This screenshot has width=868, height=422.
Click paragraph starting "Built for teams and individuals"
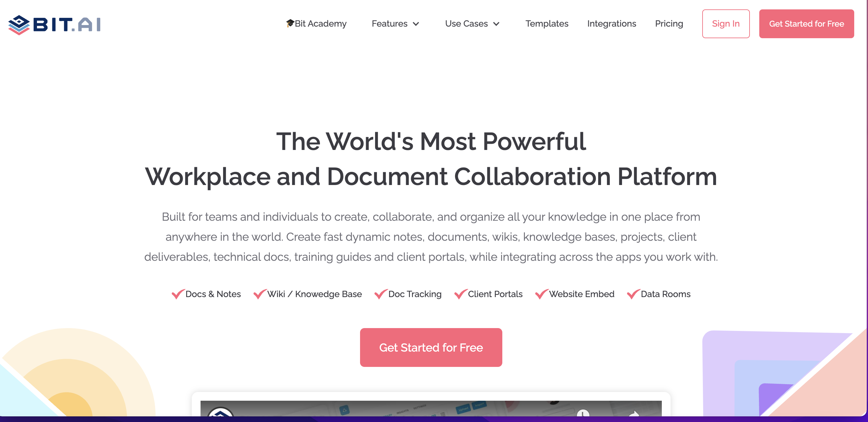431,237
